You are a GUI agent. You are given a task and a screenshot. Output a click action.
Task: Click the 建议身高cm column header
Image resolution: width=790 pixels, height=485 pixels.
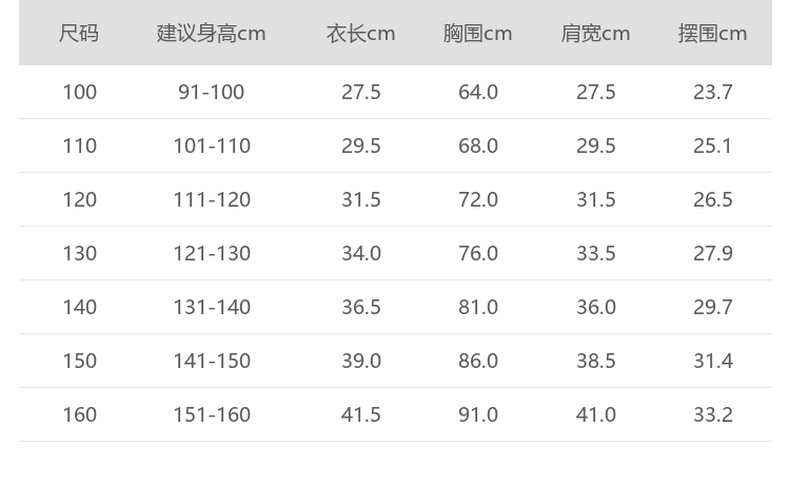[211, 33]
